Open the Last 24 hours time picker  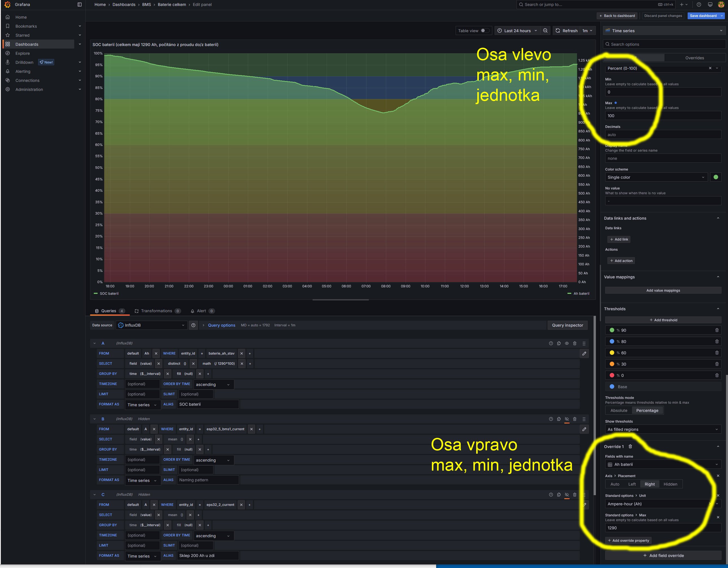517,31
